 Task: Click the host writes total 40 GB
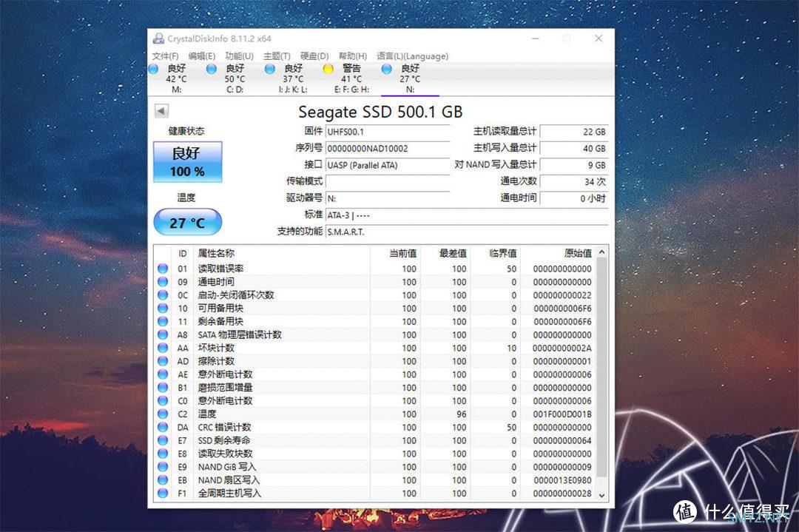(574, 148)
